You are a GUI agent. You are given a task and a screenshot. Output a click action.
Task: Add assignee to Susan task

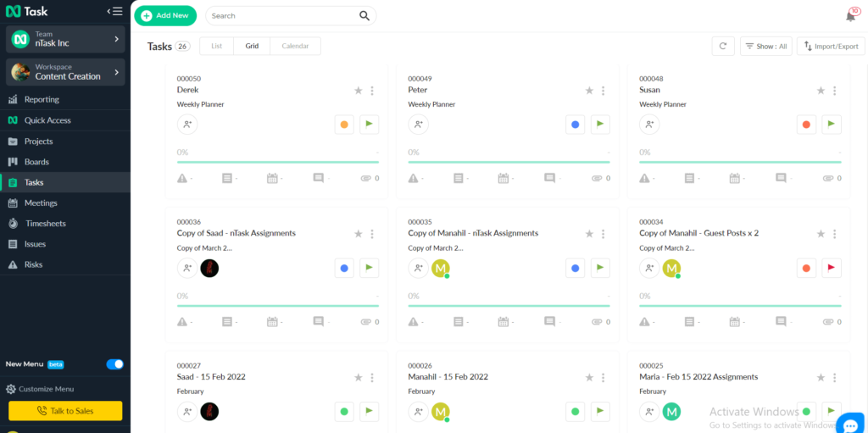[x=649, y=125]
